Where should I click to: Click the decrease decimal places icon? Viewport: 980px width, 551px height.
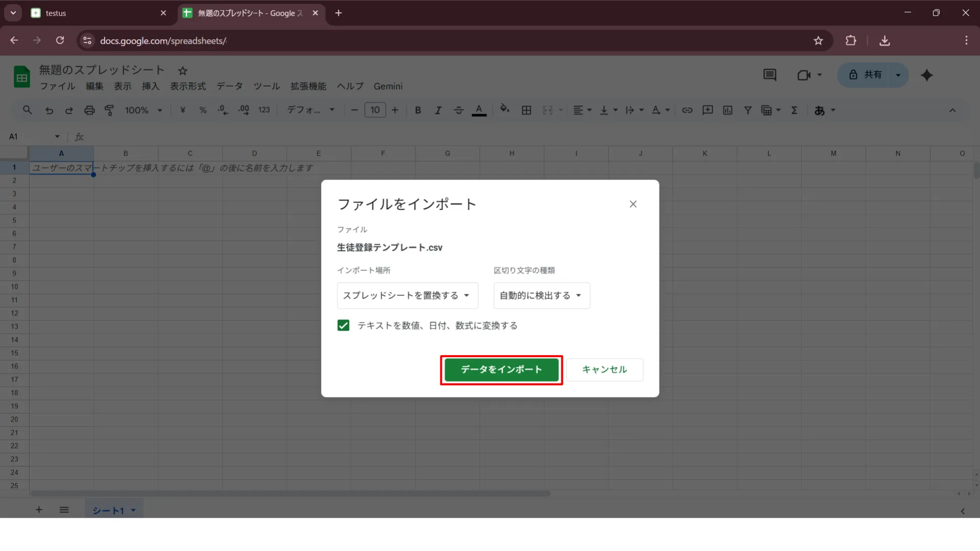(223, 110)
